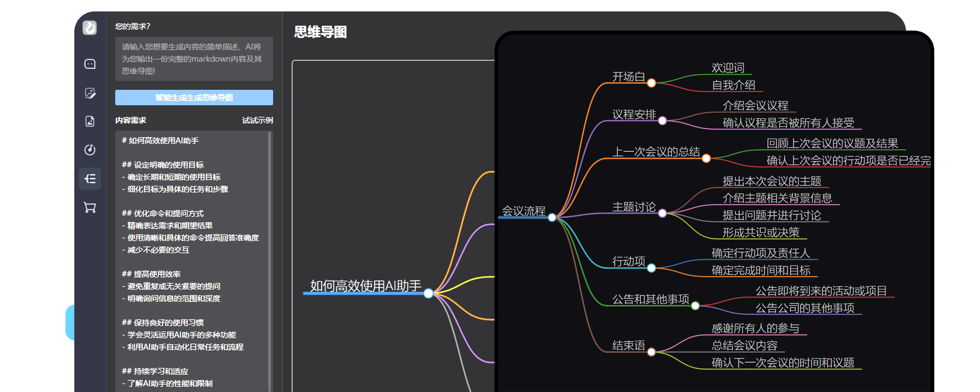Open the shopping cart sidebar icon

tap(90, 207)
